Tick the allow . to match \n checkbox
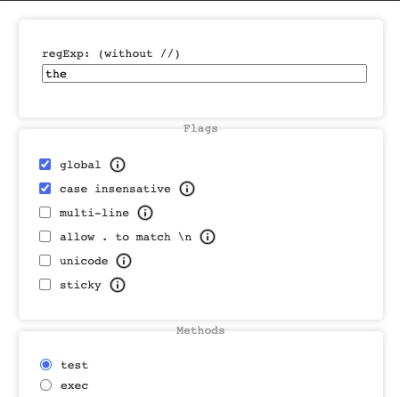400x397 pixels. pyautogui.click(x=45, y=236)
